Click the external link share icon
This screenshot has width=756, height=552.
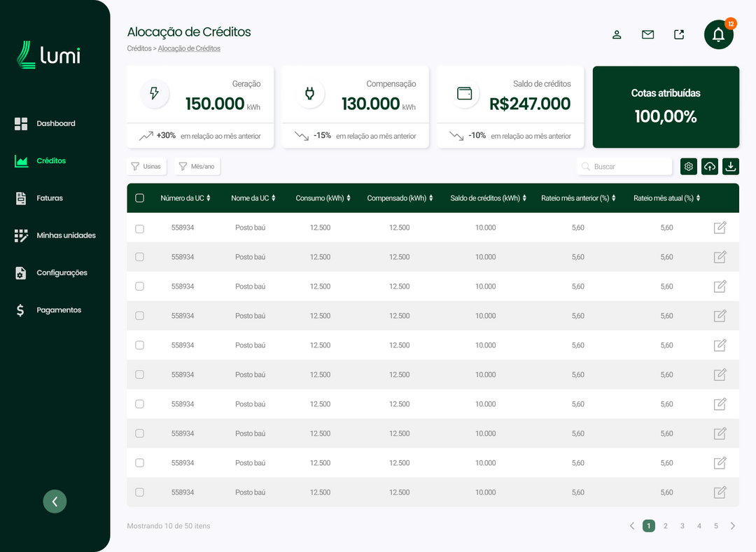(678, 34)
